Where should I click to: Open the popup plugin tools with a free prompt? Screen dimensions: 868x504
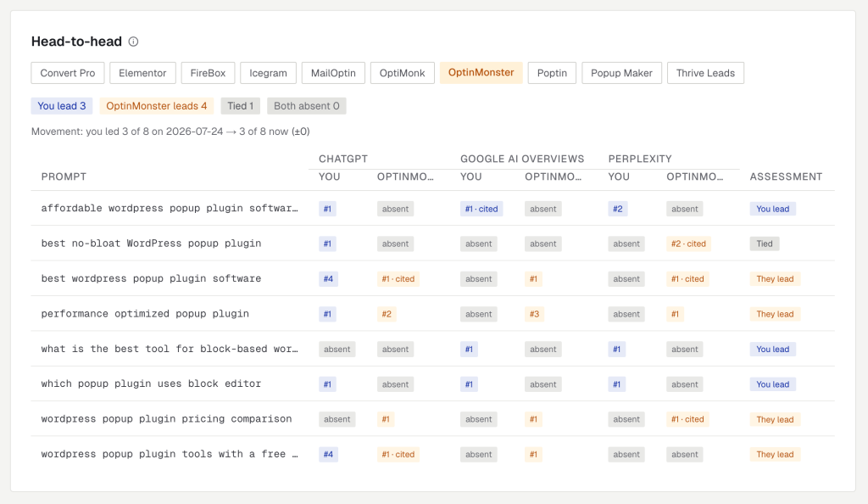[170, 454]
